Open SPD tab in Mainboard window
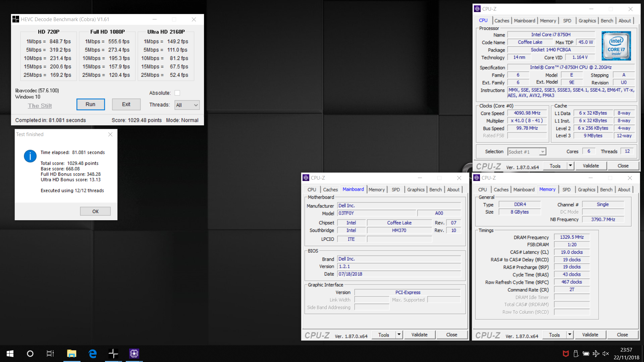644x362 pixels. [x=396, y=190]
